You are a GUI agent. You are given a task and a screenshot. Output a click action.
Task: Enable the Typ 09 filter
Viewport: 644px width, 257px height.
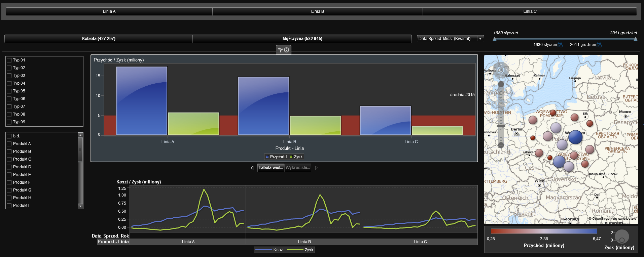tap(9, 122)
